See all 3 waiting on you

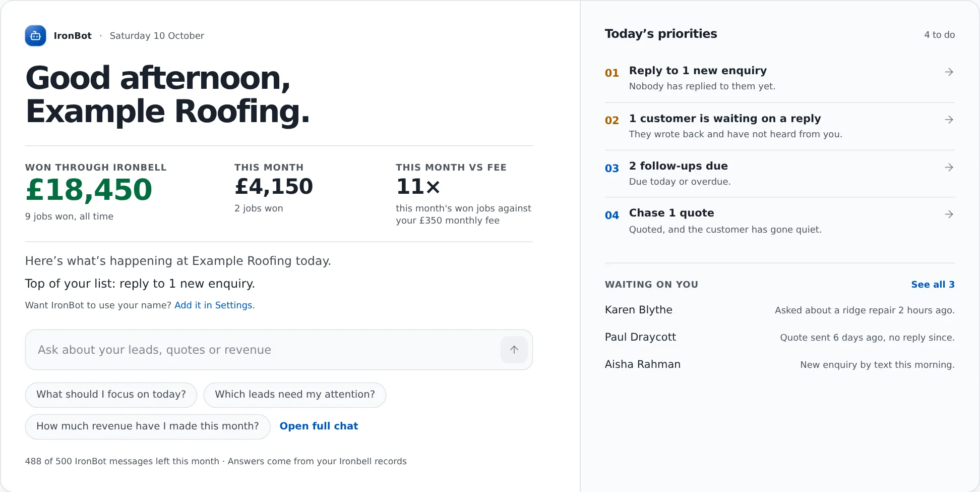pos(933,285)
